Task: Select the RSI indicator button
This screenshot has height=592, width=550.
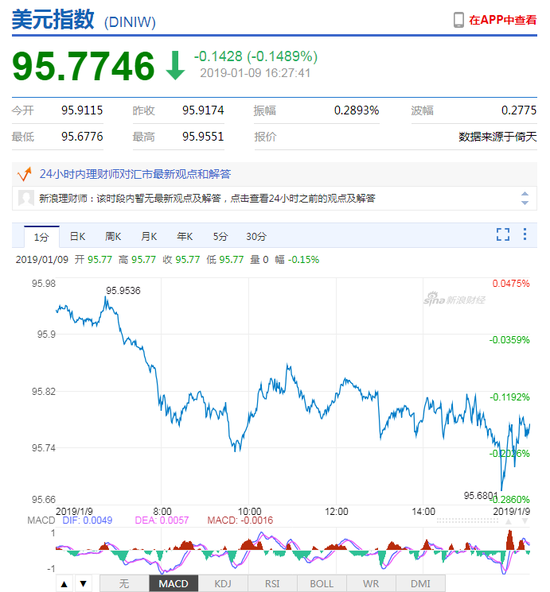Action: 272,584
